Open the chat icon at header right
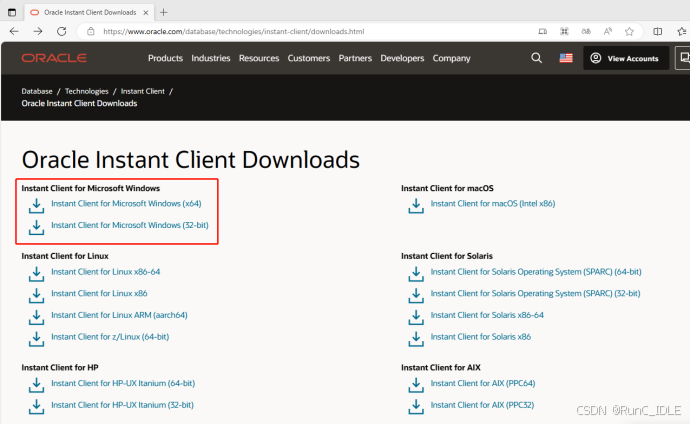Image resolution: width=691 pixels, height=424 pixels. [683, 58]
